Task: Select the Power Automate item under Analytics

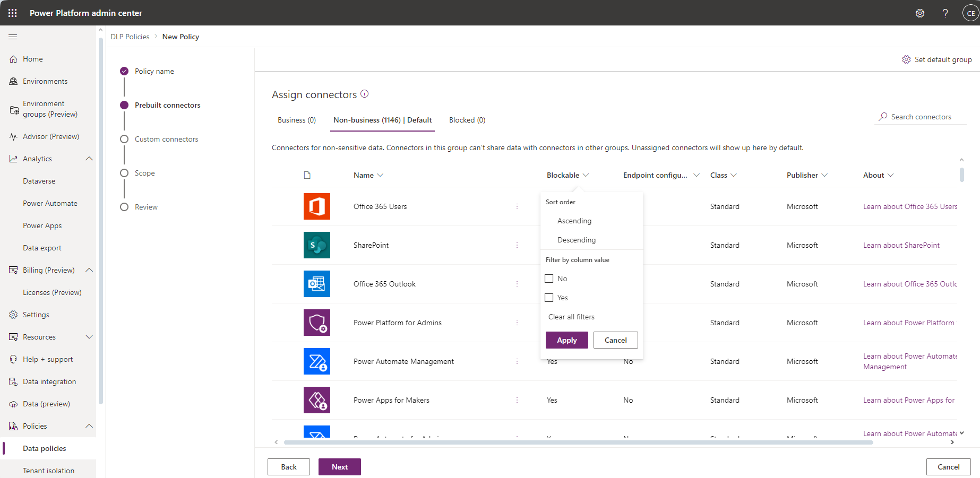Action: pyautogui.click(x=50, y=203)
